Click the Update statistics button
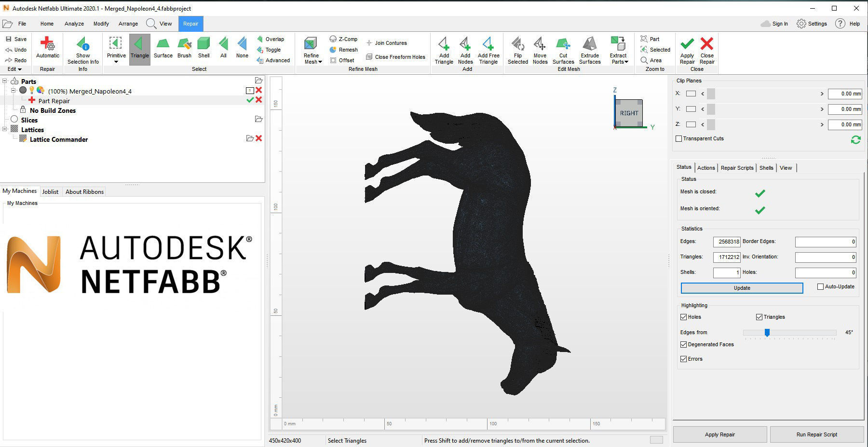Image resolution: width=868 pixels, height=447 pixels. pyautogui.click(x=742, y=288)
